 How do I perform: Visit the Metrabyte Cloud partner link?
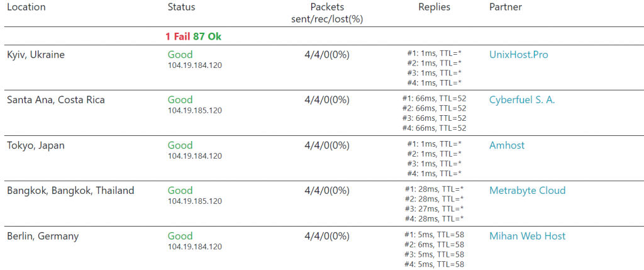(x=527, y=191)
